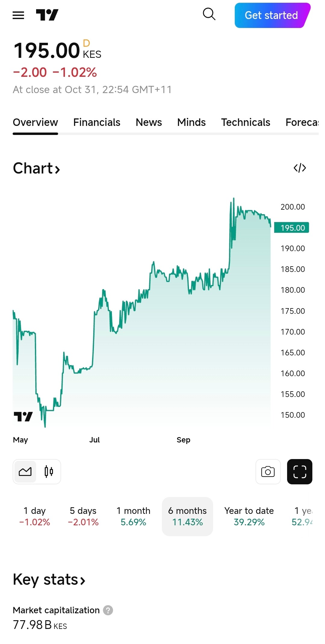The height and width of the screenshot is (644, 325).
Task: Select the 1 month range
Action: [133, 516]
